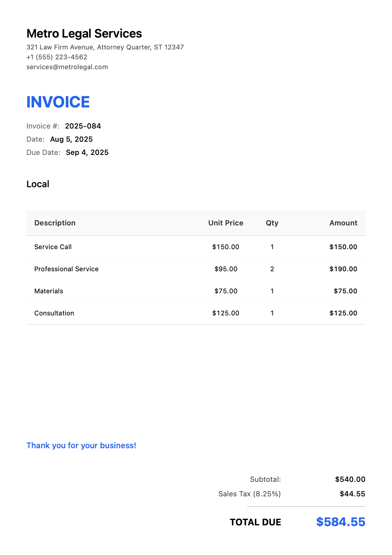Click the Consultation amount $125.00
The height and width of the screenshot is (555, 392).
343,313
